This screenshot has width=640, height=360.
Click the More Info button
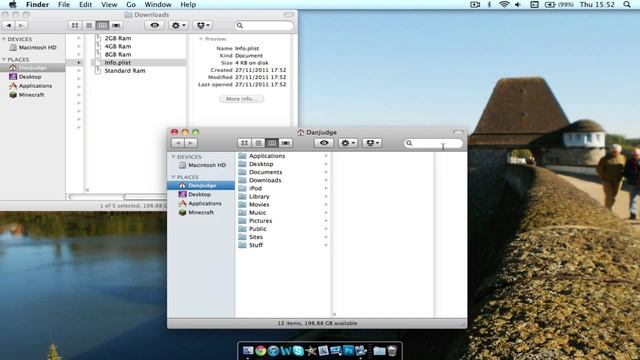242,99
